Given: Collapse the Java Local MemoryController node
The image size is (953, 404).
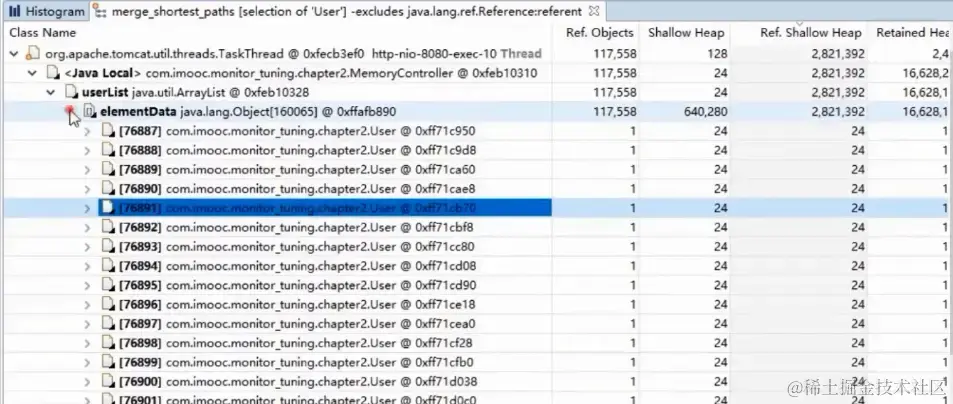Looking at the screenshot, I should point(32,74).
